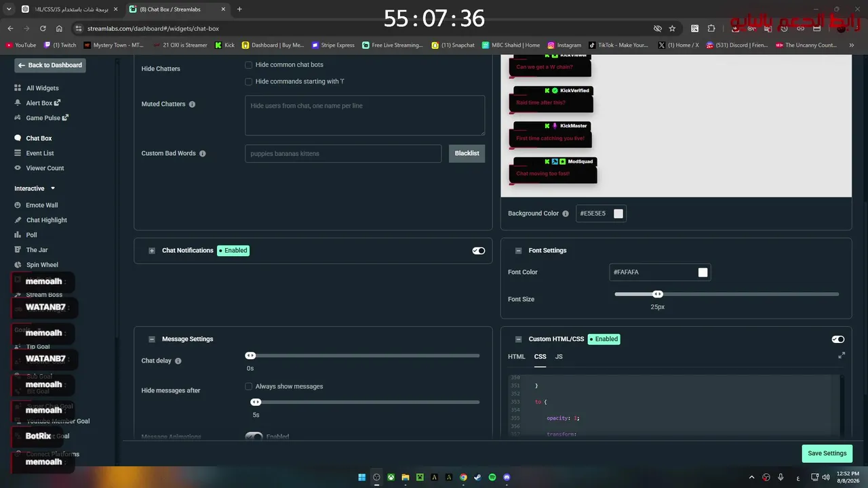Collapse the Interactive sidebar group

click(52, 188)
